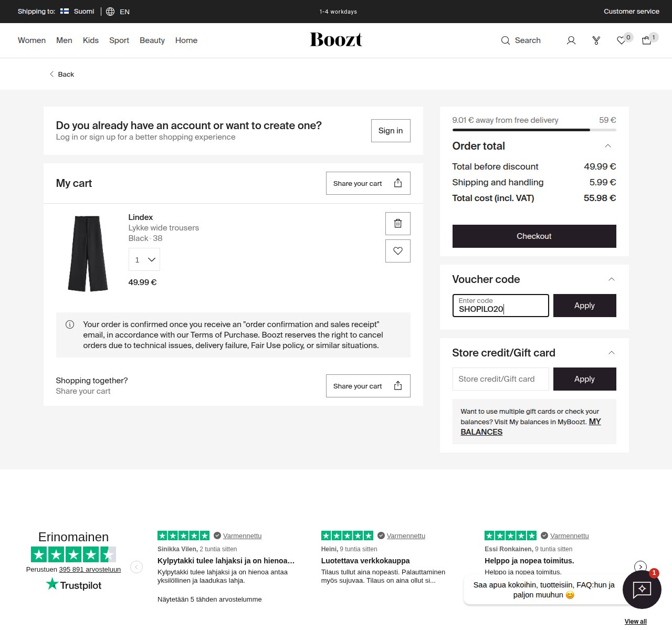Click the Finland flag icon

coord(65,11)
